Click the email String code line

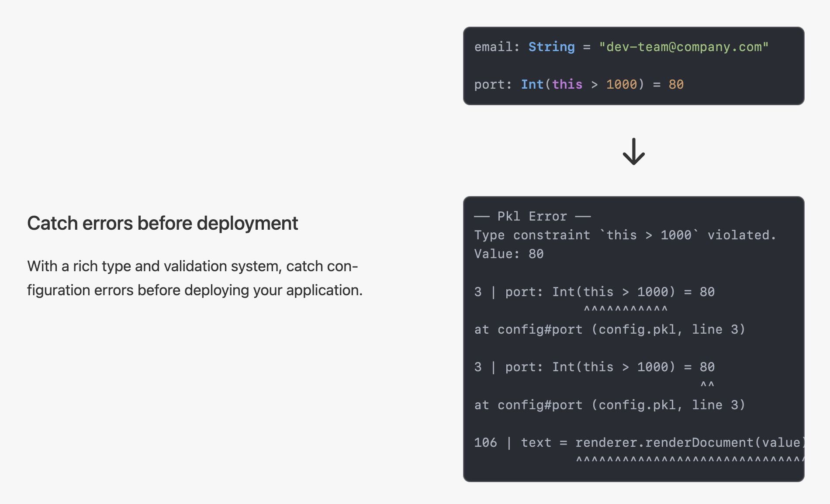click(621, 47)
